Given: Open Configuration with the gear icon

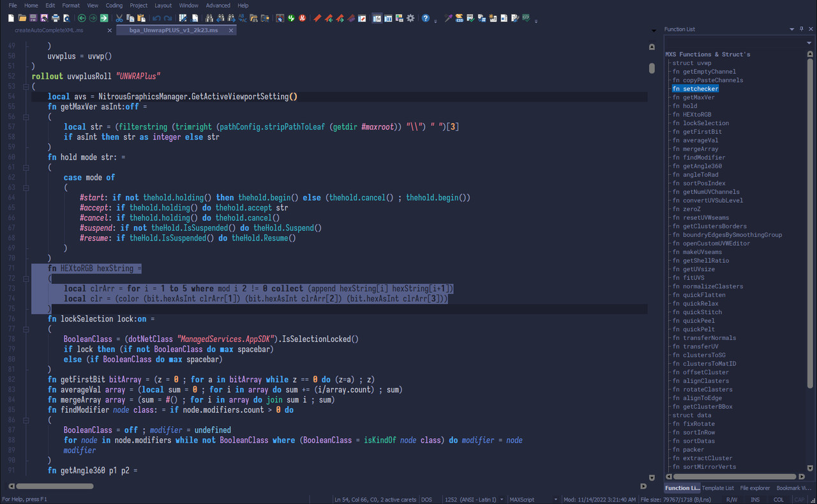Looking at the screenshot, I should point(410,18).
